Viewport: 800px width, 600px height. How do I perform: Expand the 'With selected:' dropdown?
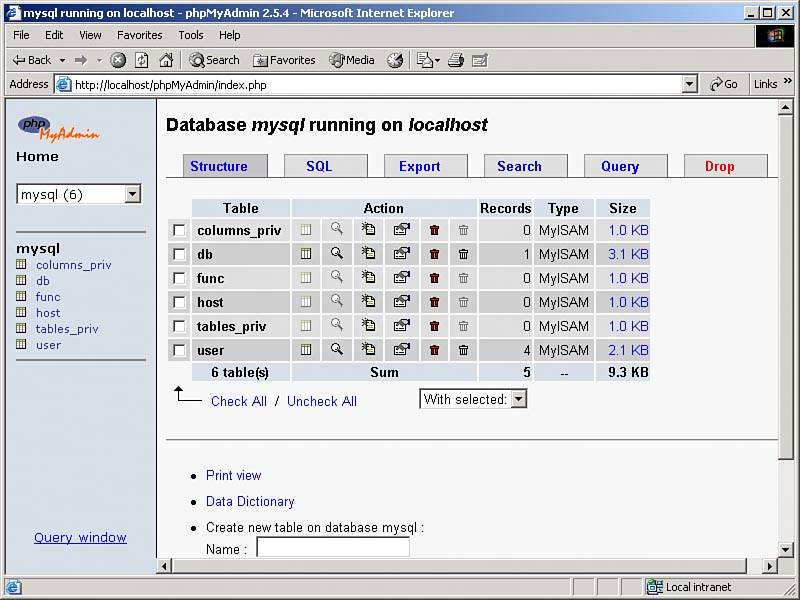[518, 399]
